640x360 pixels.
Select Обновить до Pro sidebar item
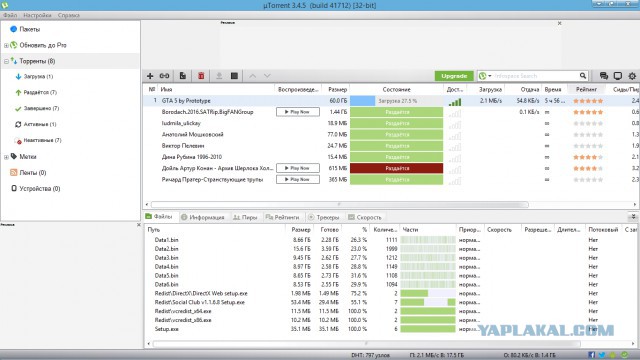43,45
